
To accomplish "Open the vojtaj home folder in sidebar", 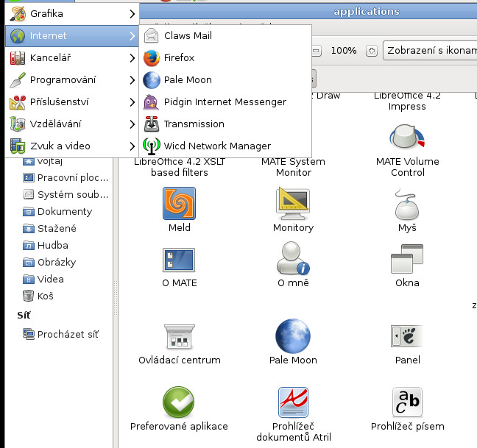I will [42, 161].
